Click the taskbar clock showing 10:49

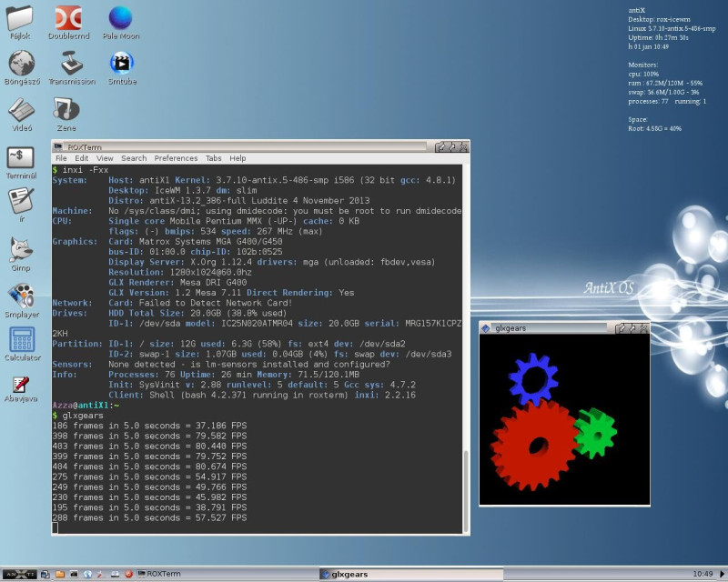tap(703, 574)
